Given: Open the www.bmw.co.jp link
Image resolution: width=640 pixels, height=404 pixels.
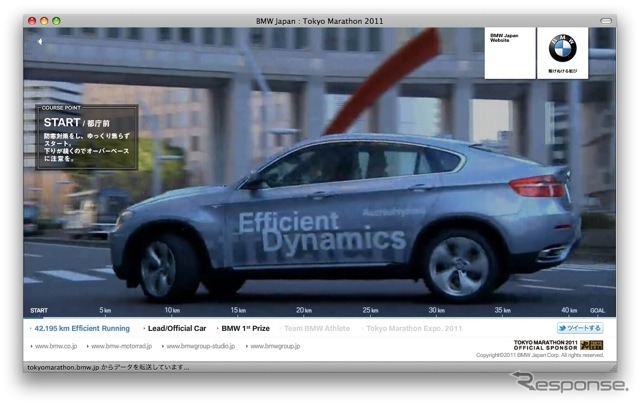Looking at the screenshot, I should [56, 346].
